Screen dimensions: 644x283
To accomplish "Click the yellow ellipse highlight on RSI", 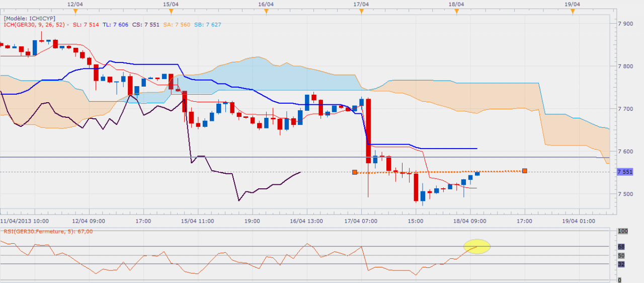I will pos(476,246).
